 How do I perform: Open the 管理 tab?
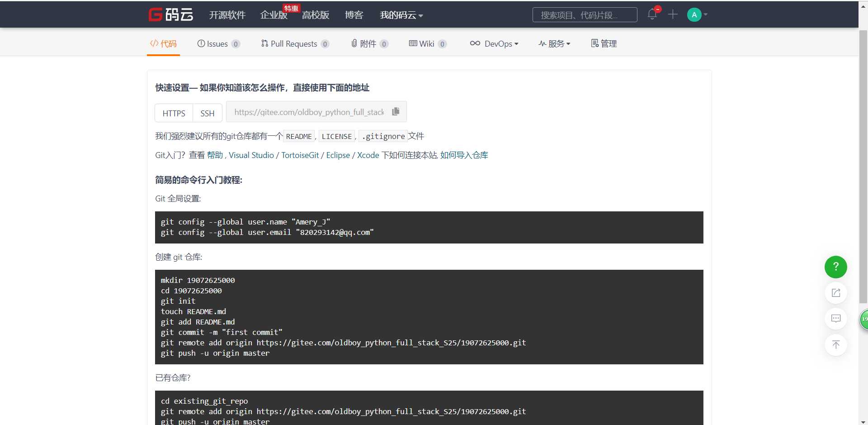click(604, 43)
